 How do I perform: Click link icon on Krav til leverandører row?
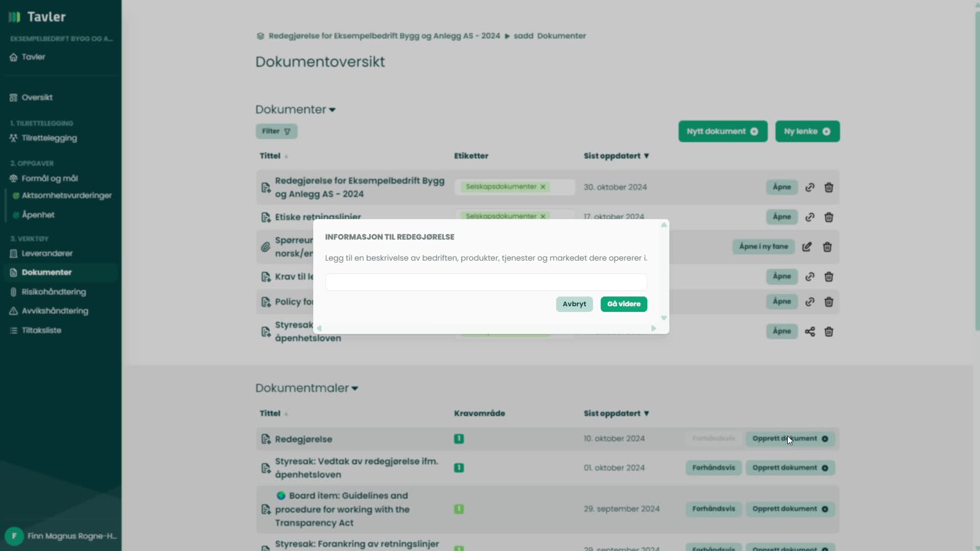pos(810,277)
